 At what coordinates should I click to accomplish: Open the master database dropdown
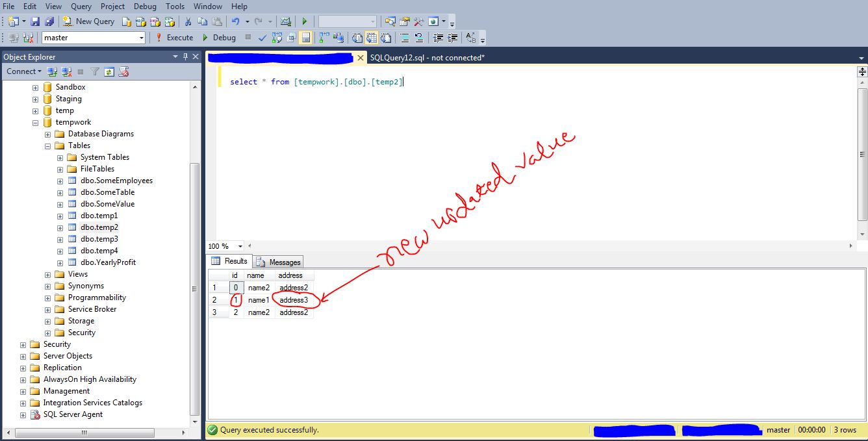[142, 38]
